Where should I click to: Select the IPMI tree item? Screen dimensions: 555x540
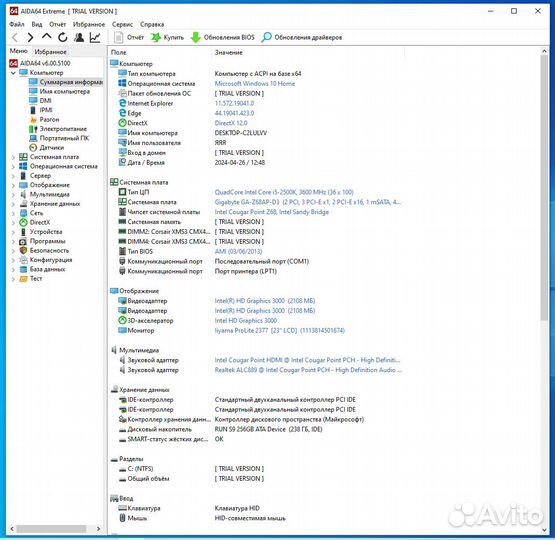pyautogui.click(x=41, y=110)
